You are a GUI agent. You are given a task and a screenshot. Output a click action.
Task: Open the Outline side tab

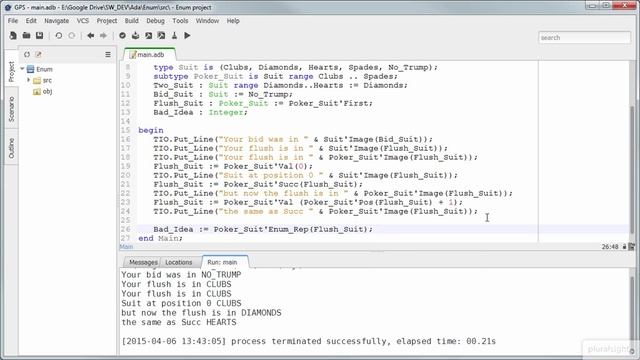coord(11,148)
